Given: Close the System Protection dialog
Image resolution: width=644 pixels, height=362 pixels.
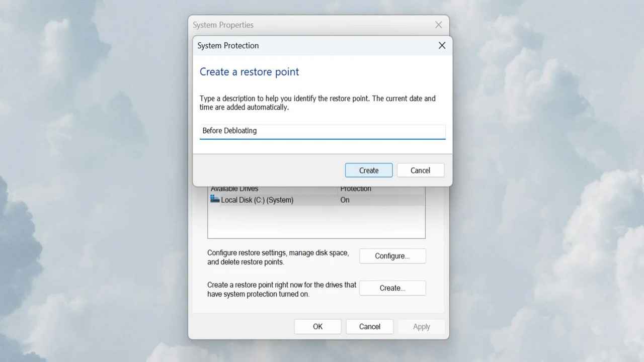Looking at the screenshot, I should (x=442, y=45).
